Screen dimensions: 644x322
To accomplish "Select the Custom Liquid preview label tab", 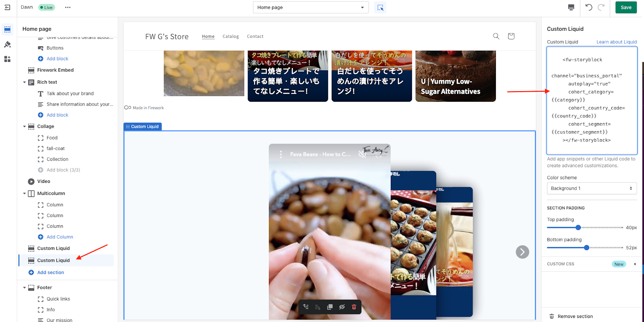I will [142, 127].
